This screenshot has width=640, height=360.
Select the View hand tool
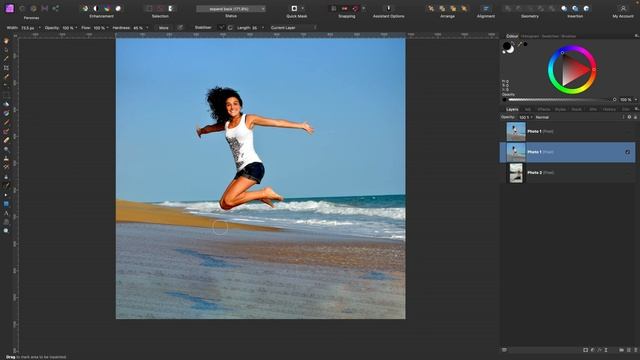(x=6, y=41)
